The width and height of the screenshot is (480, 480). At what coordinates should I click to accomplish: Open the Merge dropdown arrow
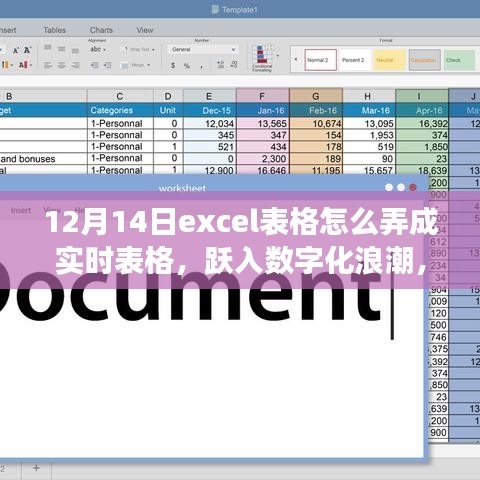[x=148, y=65]
